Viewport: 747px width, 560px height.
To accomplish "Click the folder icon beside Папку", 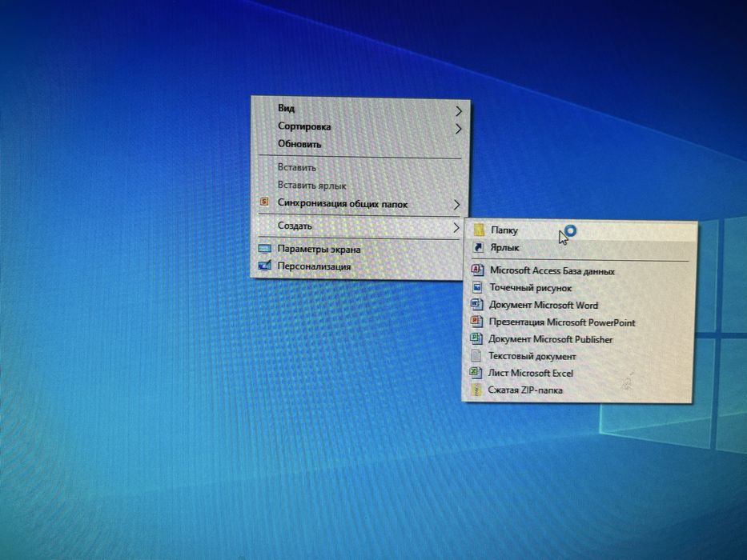I will coord(479,230).
